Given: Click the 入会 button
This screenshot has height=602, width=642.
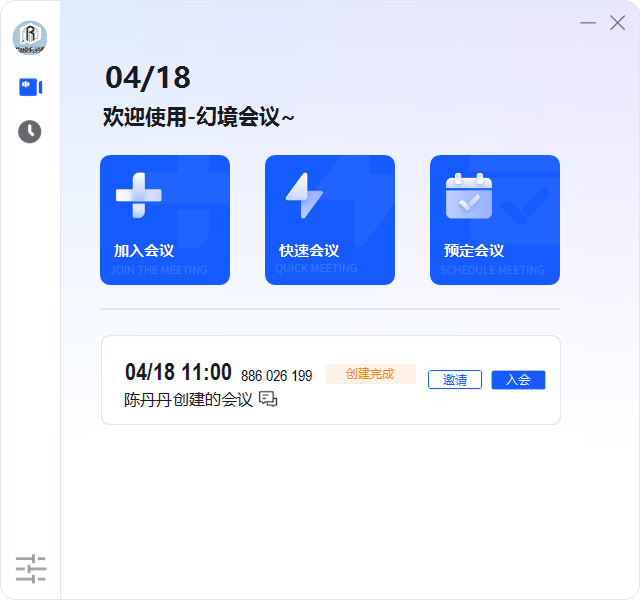Looking at the screenshot, I should click(518, 380).
